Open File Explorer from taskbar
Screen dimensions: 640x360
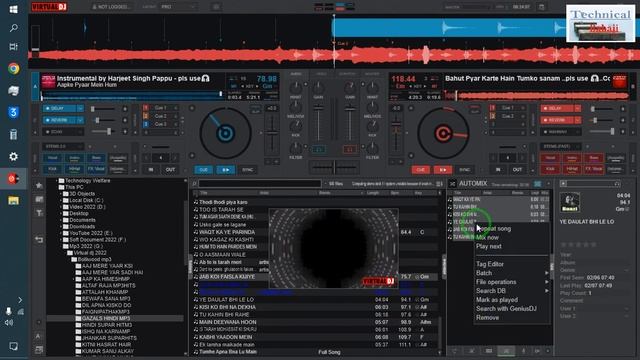13,200
